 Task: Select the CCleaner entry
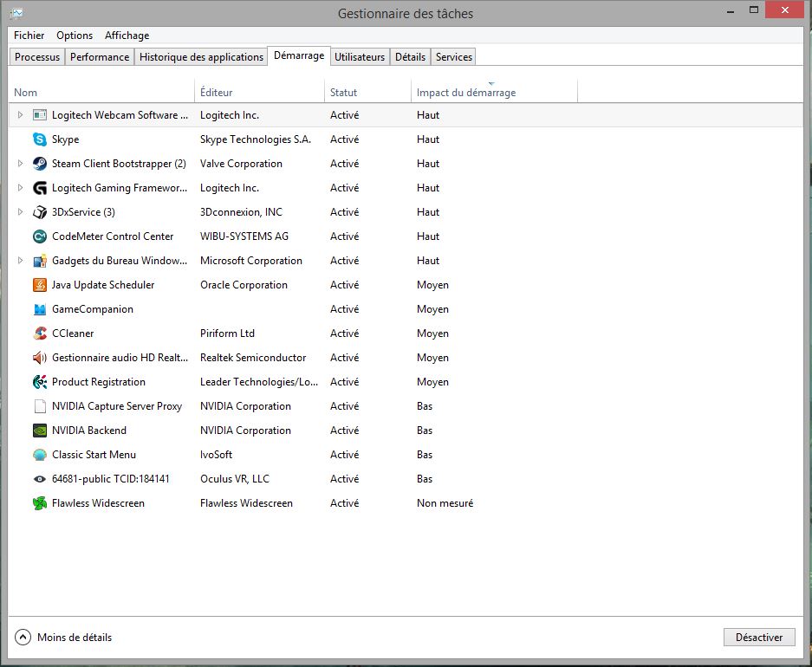73,333
